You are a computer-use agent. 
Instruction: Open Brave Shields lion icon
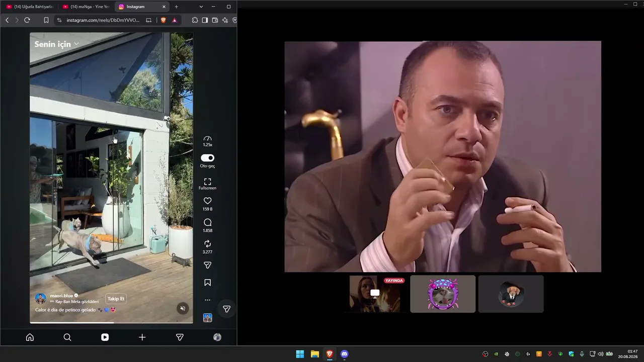(x=164, y=20)
